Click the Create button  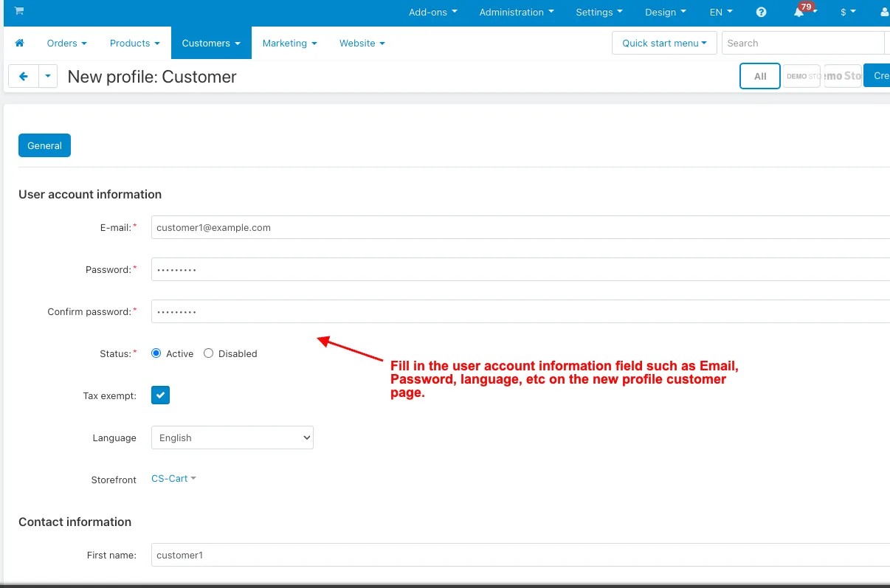pos(877,76)
